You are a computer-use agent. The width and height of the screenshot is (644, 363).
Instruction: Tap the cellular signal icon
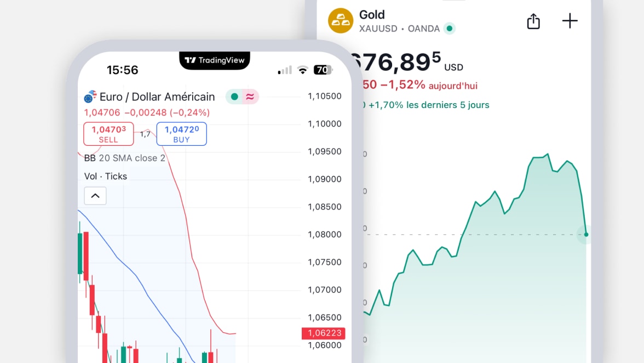[x=284, y=70]
